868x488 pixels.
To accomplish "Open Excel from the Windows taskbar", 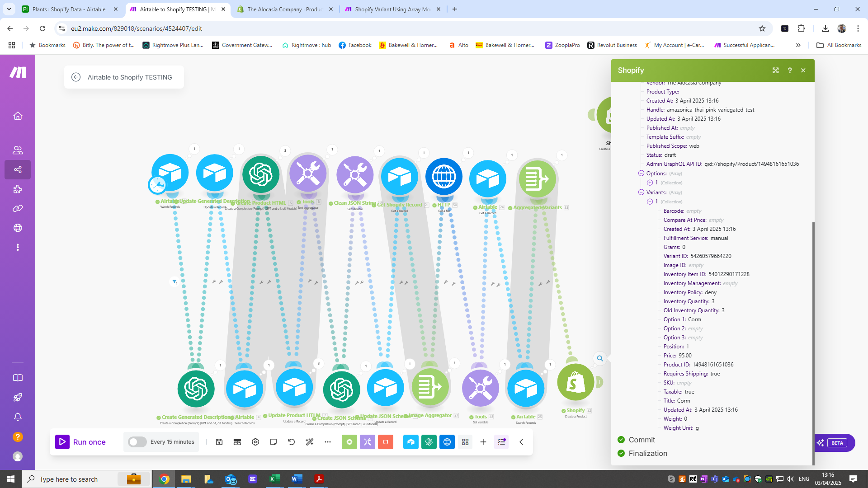I will [x=274, y=479].
